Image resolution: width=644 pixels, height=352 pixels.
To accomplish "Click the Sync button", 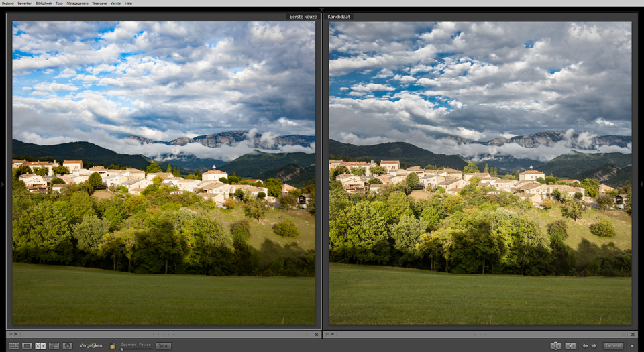I will pyautogui.click(x=163, y=345).
